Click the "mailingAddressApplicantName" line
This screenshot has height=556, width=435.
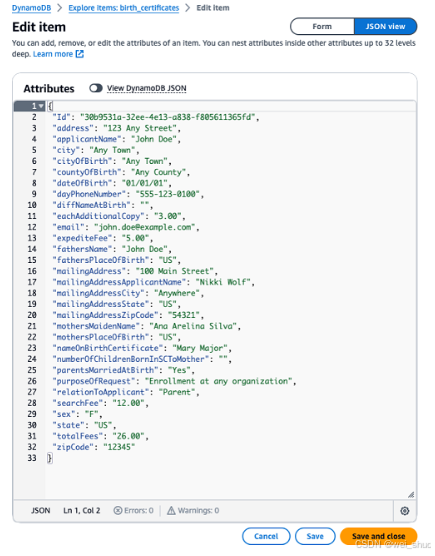point(154,282)
